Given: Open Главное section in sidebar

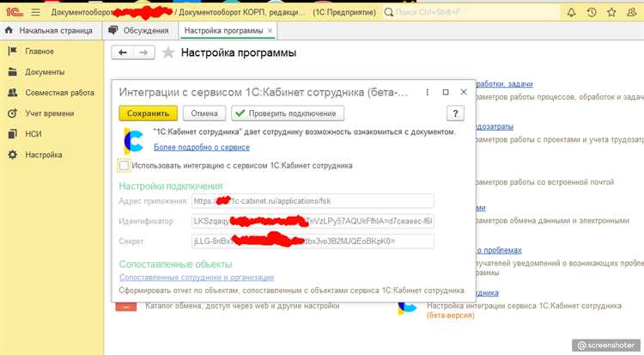Looking at the screenshot, I should pos(39,52).
